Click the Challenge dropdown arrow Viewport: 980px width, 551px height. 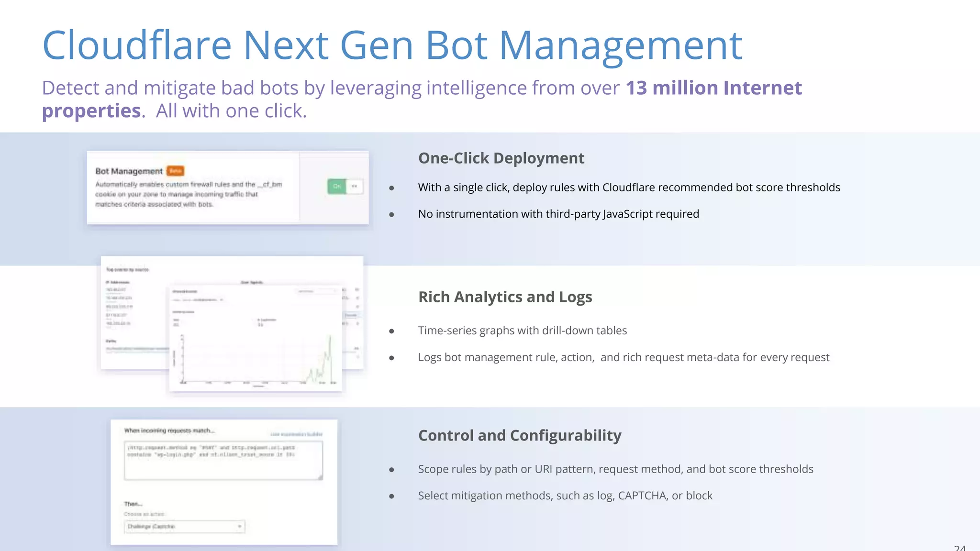[239, 527]
